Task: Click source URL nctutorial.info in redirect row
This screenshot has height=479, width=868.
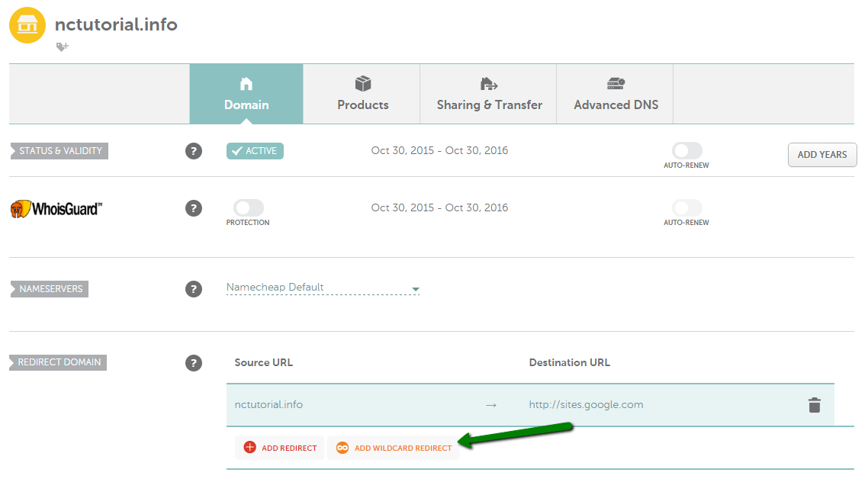Action: click(268, 405)
